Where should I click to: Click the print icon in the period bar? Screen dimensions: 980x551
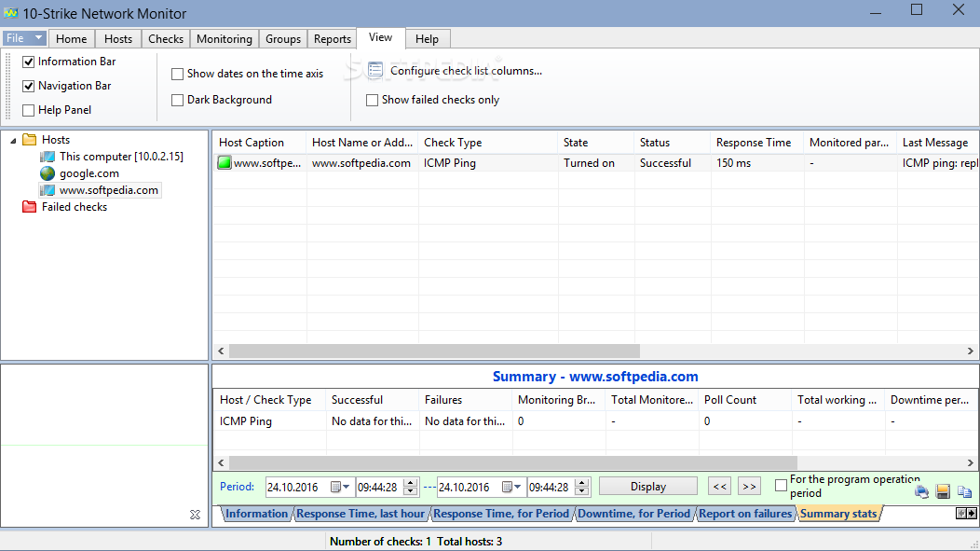tap(921, 492)
